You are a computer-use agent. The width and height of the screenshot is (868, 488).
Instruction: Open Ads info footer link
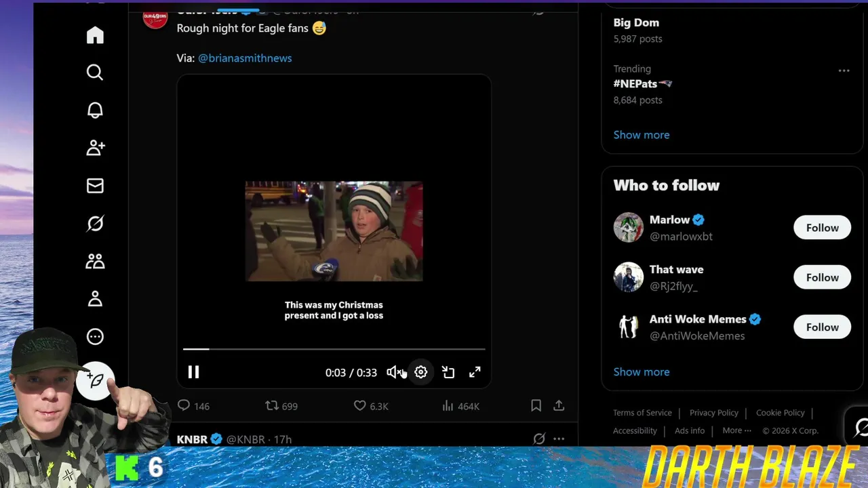coord(690,430)
